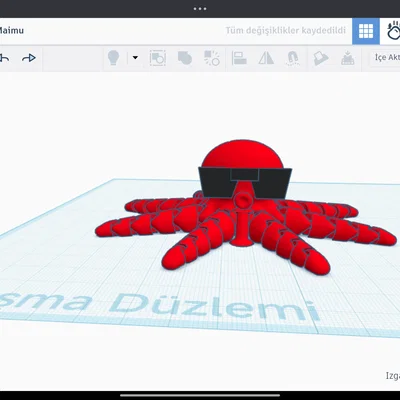400x400 pixels.
Task: Click the Cruise magnet icon
Action: click(292, 58)
